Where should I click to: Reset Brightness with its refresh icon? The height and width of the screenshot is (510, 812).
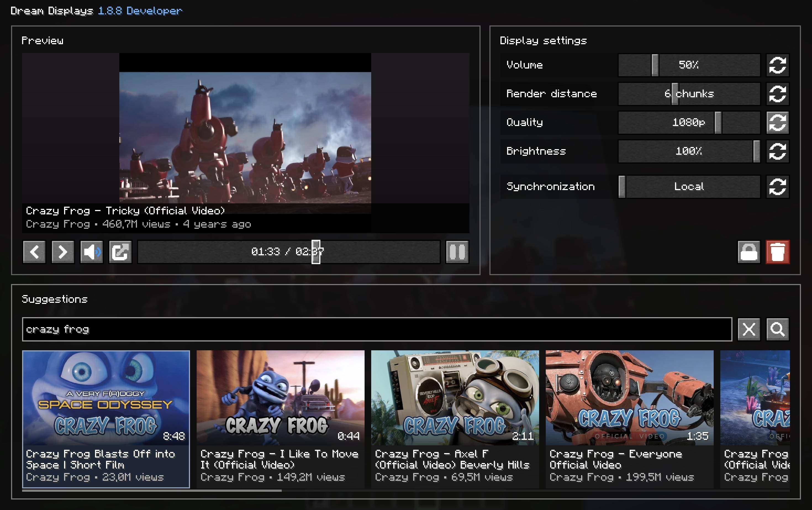coord(777,151)
